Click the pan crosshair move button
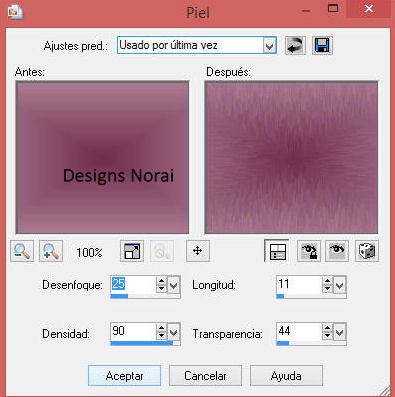Screen dimensions: 395x397 coord(198,251)
